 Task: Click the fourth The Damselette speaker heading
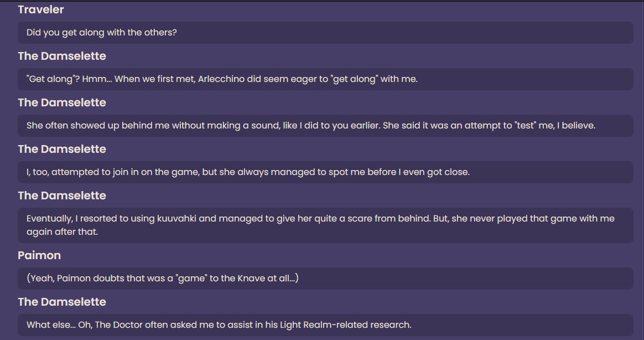62,195
